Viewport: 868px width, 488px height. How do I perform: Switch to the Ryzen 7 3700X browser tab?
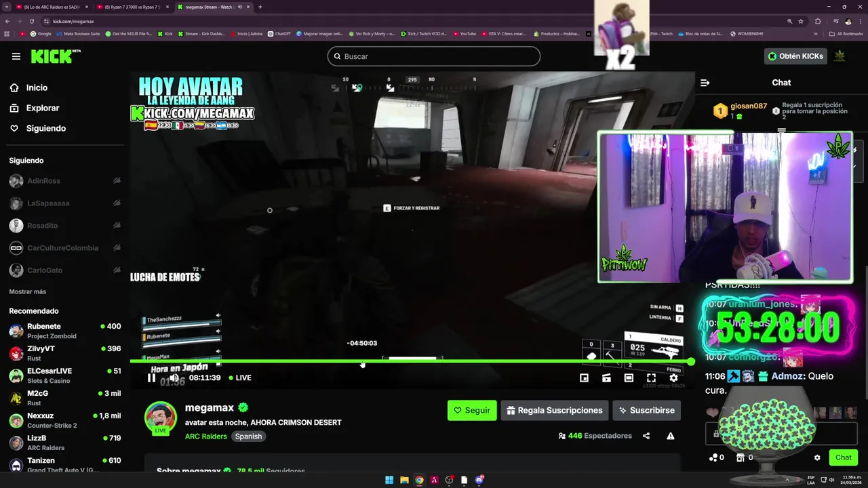[132, 7]
